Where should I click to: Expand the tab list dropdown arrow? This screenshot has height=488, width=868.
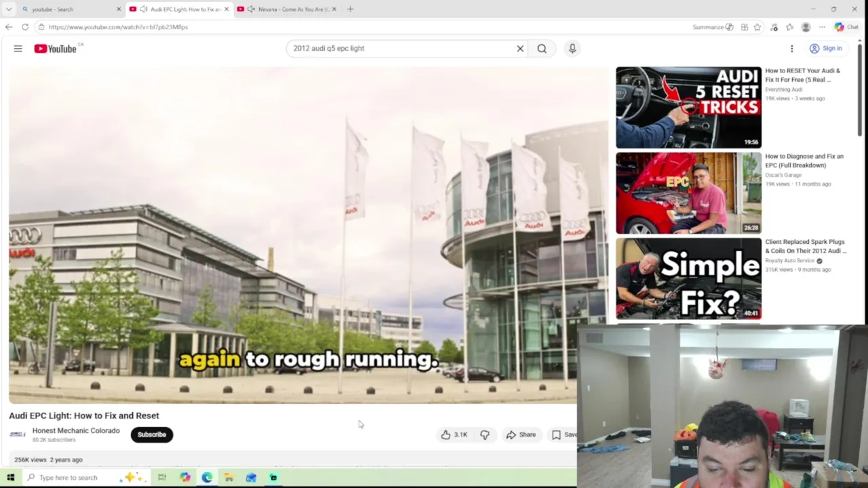click(x=9, y=9)
